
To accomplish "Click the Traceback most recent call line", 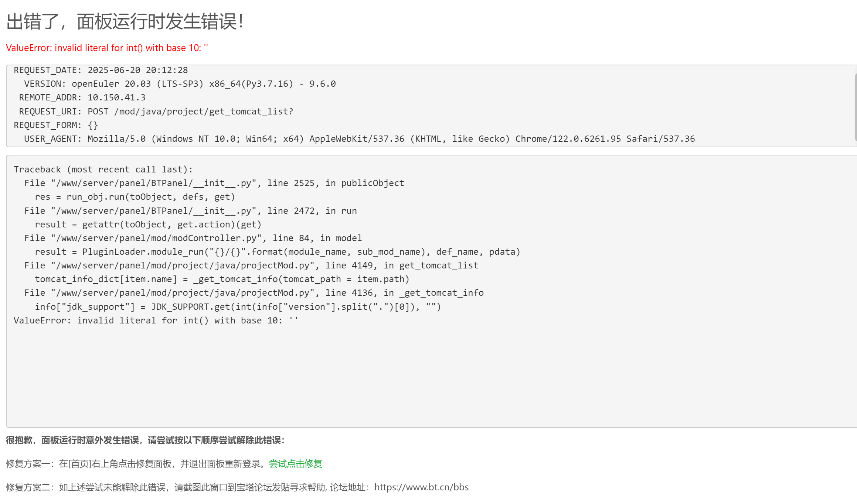I will (x=103, y=169).
